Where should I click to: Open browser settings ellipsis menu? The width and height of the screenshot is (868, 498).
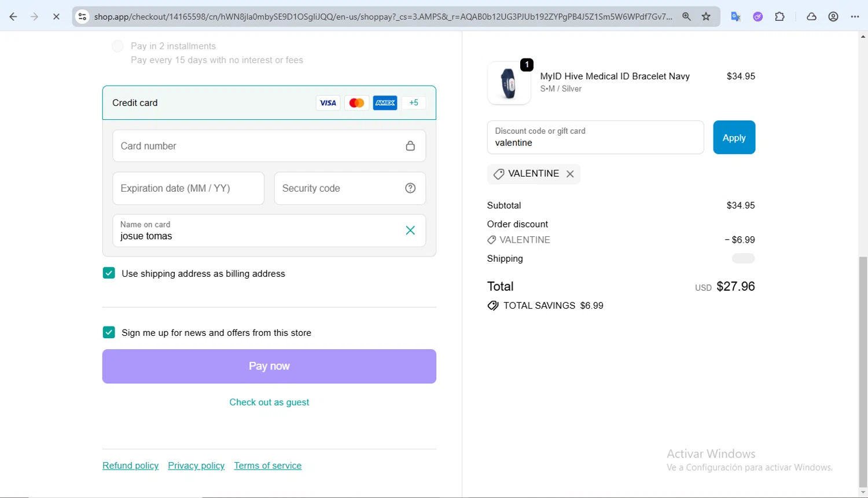[855, 17]
